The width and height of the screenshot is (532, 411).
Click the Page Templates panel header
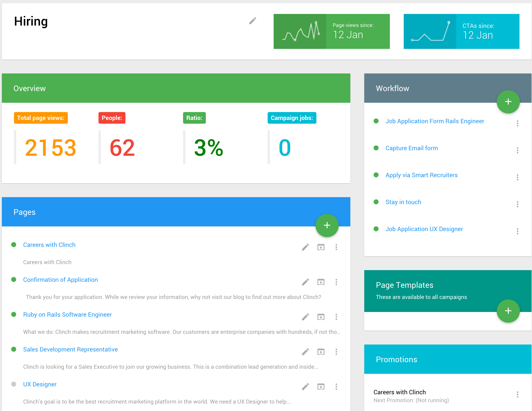tap(448, 291)
